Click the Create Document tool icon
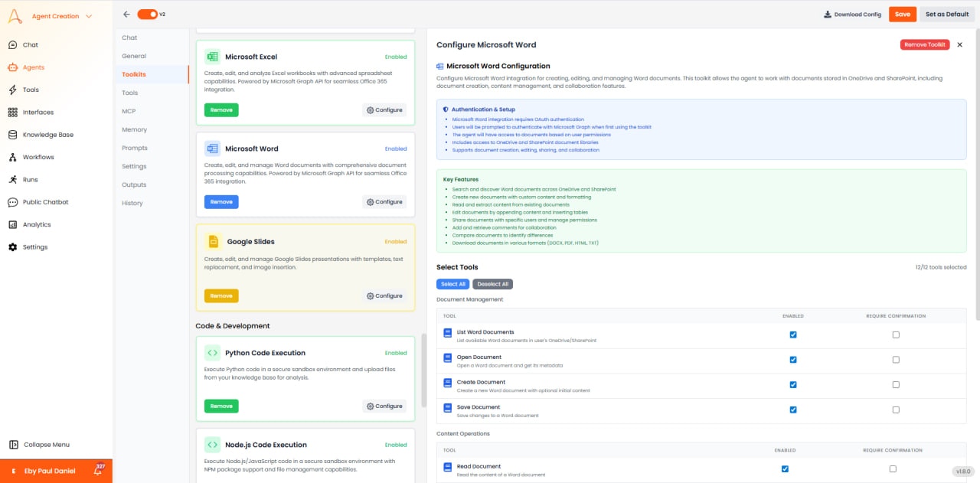 (448, 384)
